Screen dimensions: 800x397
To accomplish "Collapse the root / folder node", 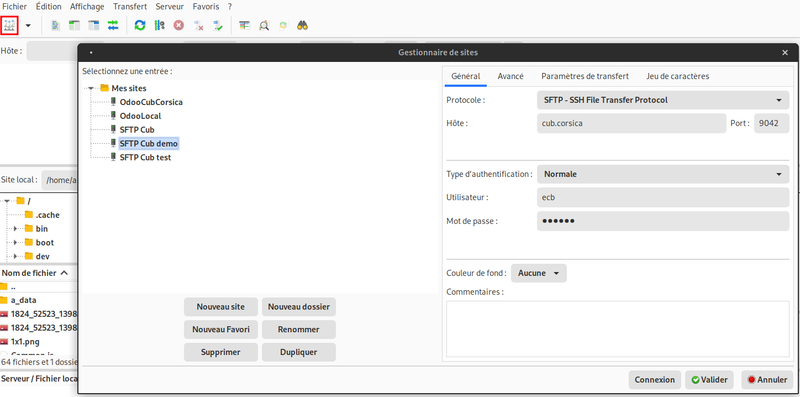I will point(7,201).
